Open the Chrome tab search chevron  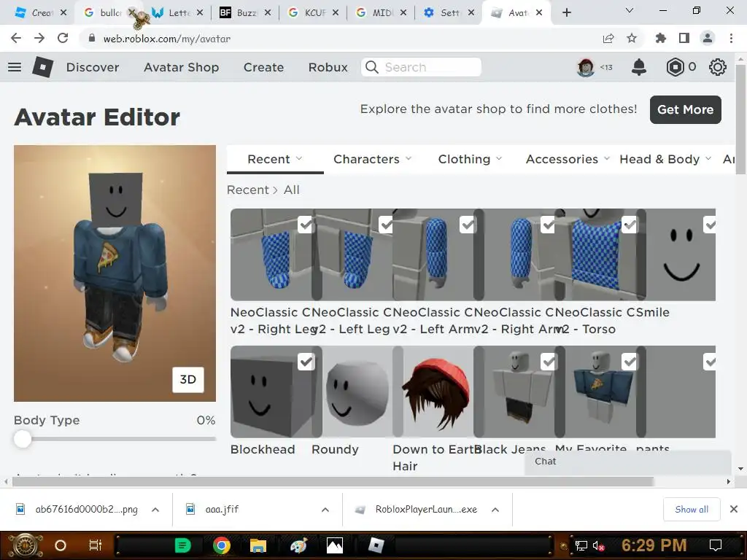click(x=630, y=10)
